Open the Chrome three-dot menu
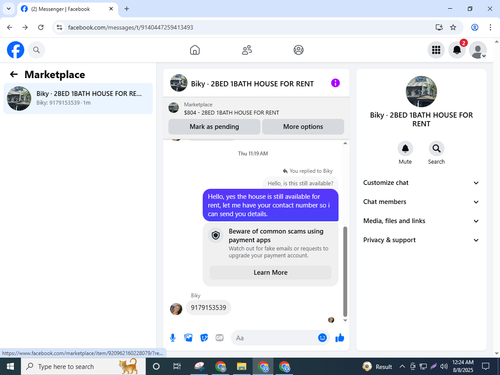This screenshot has height=375, width=500. pos(490,27)
